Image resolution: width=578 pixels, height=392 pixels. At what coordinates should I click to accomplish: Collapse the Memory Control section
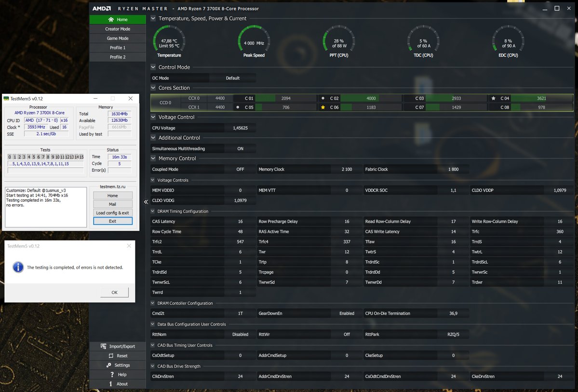153,158
